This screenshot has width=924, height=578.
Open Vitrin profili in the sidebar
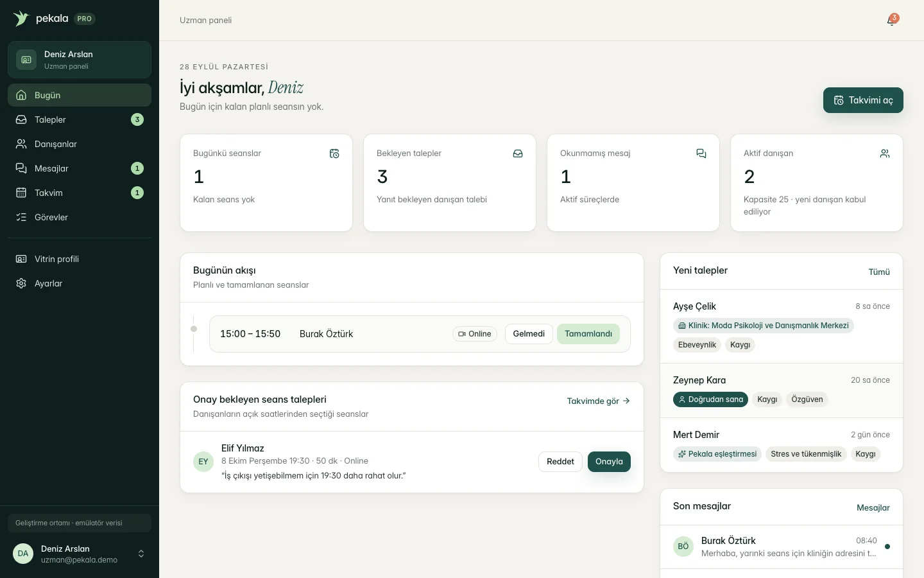click(80, 259)
